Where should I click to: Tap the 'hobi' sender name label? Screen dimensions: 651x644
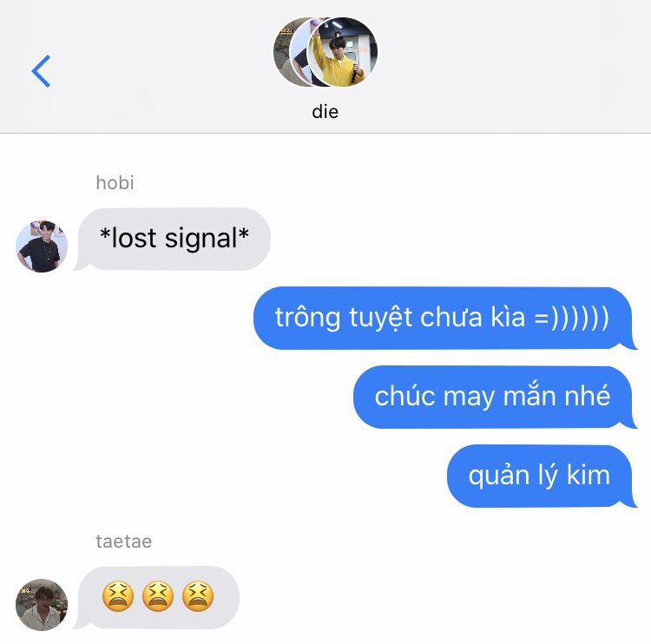(115, 182)
